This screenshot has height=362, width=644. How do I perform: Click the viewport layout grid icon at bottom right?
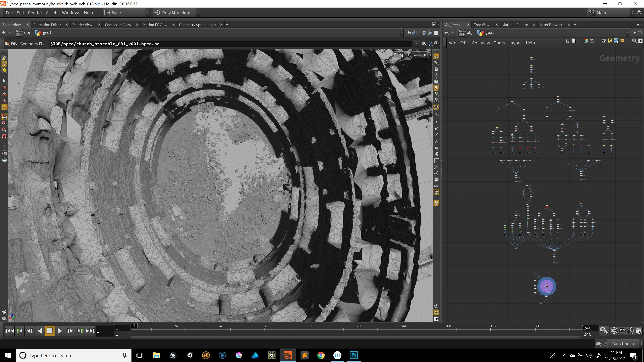point(436,313)
